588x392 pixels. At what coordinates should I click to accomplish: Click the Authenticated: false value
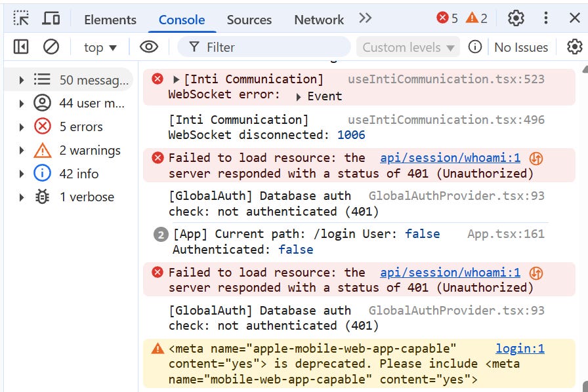pyautogui.click(x=295, y=250)
